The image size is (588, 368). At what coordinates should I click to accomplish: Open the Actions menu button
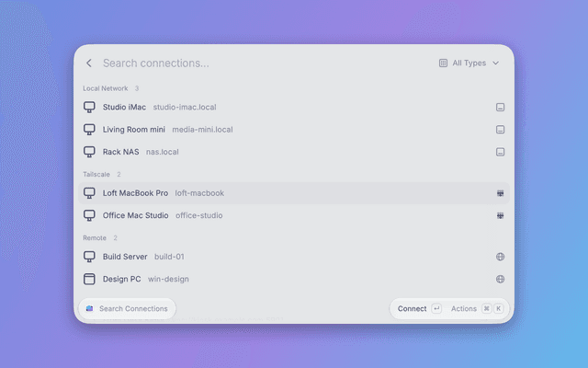pos(477,309)
